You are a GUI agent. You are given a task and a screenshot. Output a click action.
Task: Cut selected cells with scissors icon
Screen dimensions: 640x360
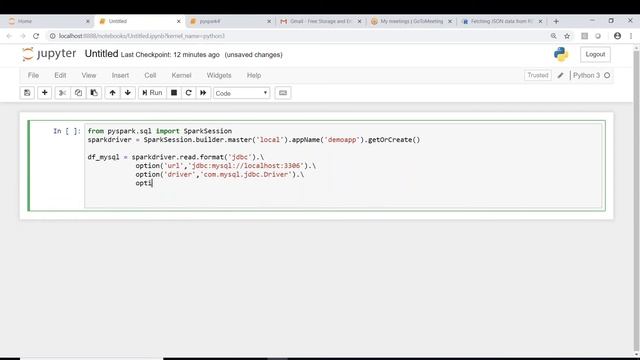point(62,93)
